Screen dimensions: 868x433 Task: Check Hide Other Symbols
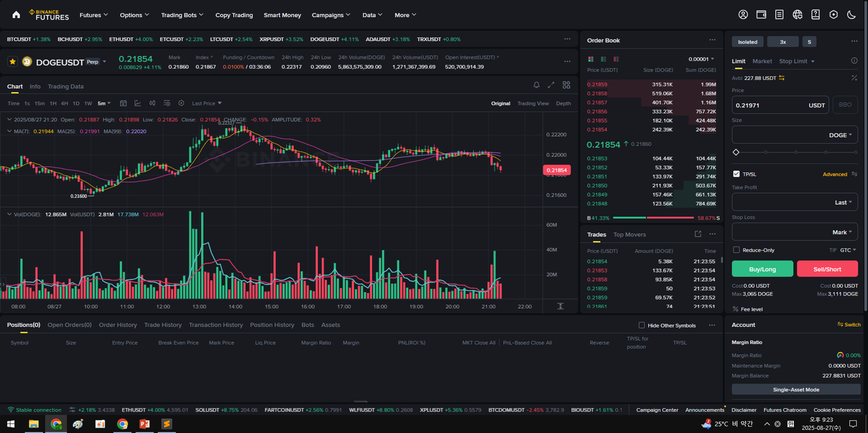(x=642, y=325)
